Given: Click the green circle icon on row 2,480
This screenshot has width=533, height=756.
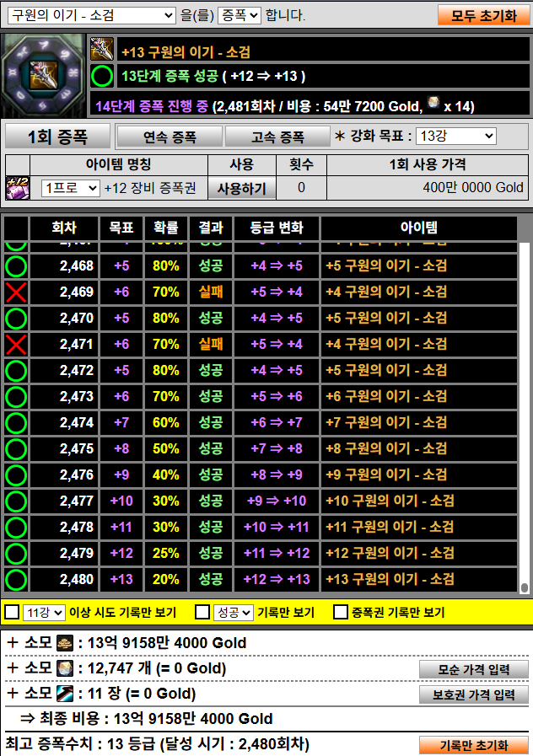Looking at the screenshot, I should [x=16, y=580].
